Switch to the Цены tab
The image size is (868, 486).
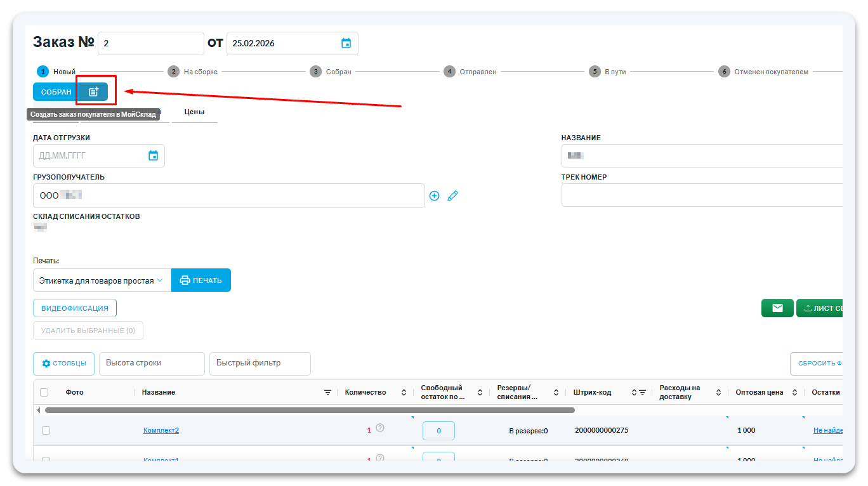point(194,112)
